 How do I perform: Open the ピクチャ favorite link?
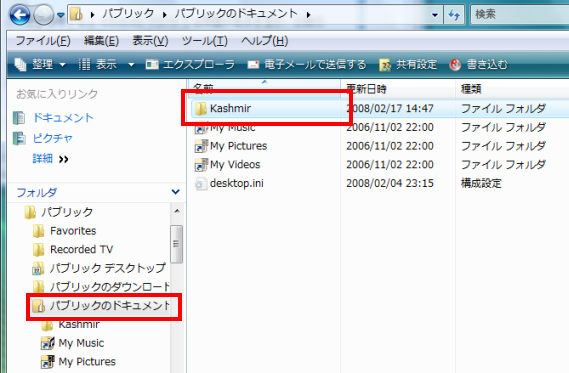click(x=53, y=138)
